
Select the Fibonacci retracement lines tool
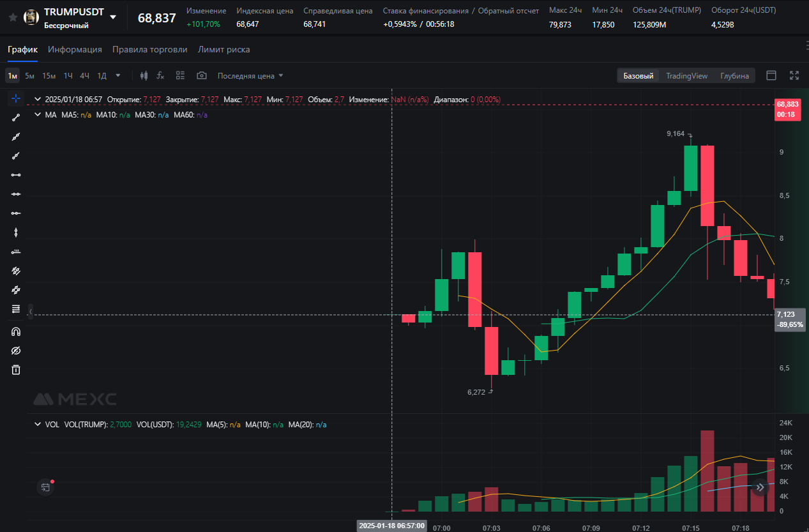(x=16, y=309)
